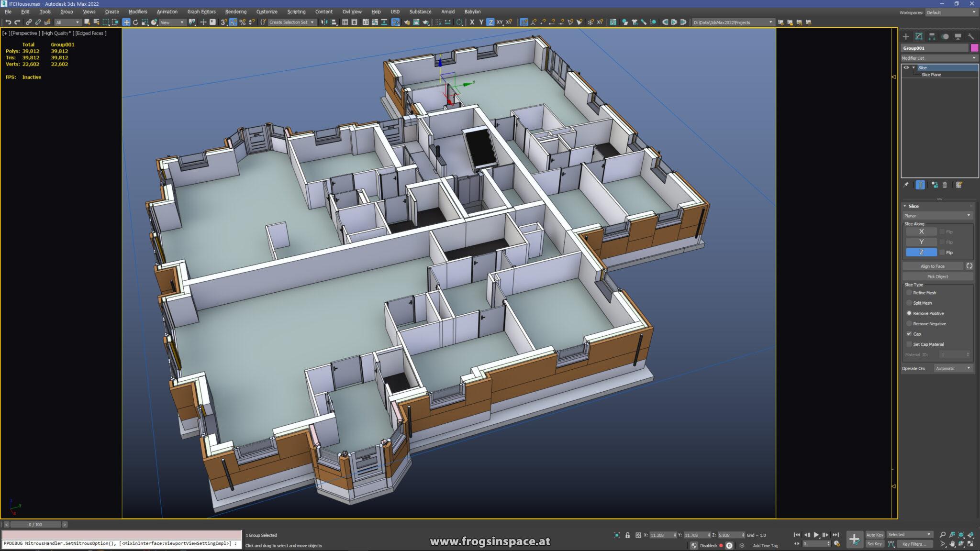Open the Selected key filter dropdown near Auto Key

pos(911,534)
